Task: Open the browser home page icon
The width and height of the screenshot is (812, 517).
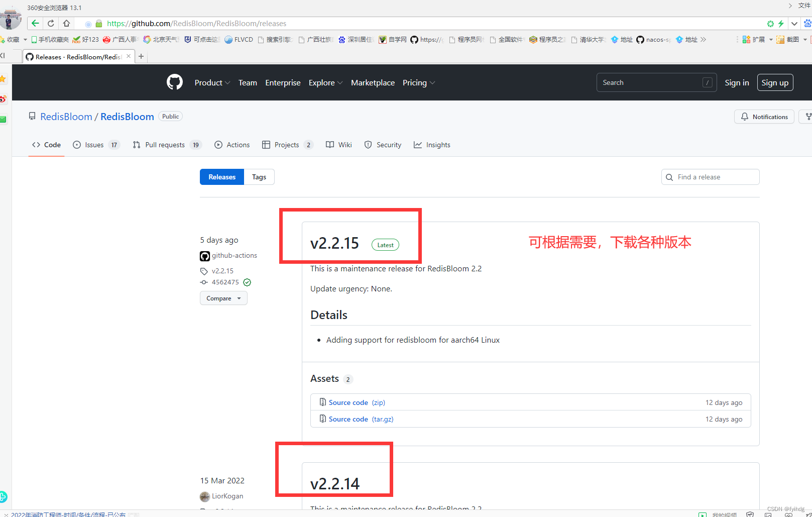Action: pos(66,24)
